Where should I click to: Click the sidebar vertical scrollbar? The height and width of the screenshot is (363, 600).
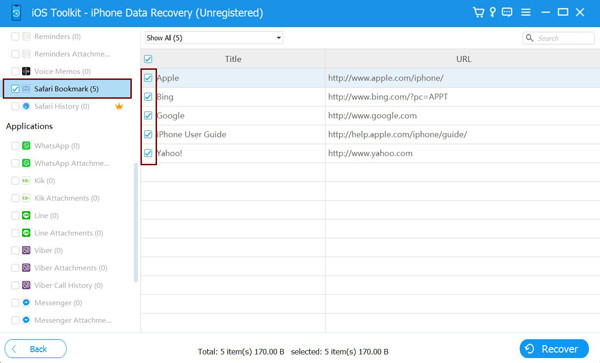[135, 223]
